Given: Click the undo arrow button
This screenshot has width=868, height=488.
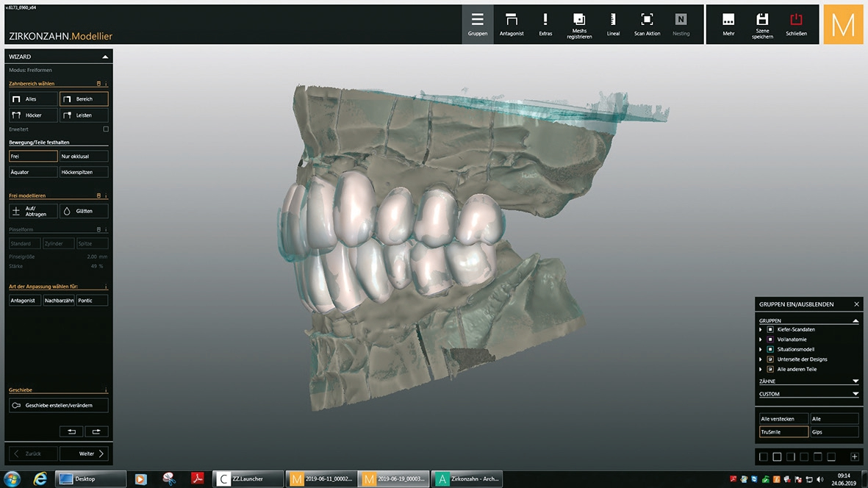Looking at the screenshot, I should (x=71, y=431).
